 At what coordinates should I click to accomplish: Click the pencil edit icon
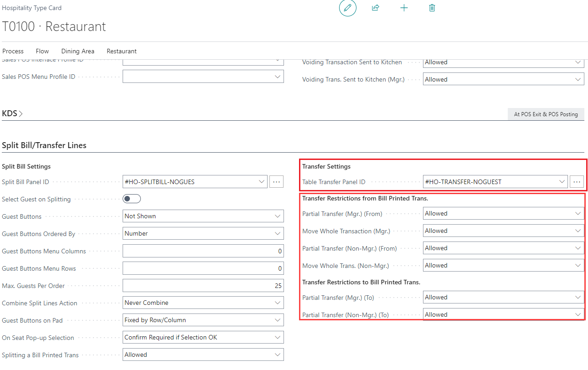(347, 8)
